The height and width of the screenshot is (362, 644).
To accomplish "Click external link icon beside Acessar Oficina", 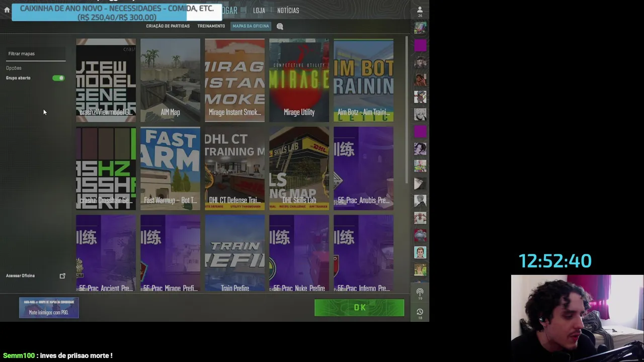I will coord(62,276).
